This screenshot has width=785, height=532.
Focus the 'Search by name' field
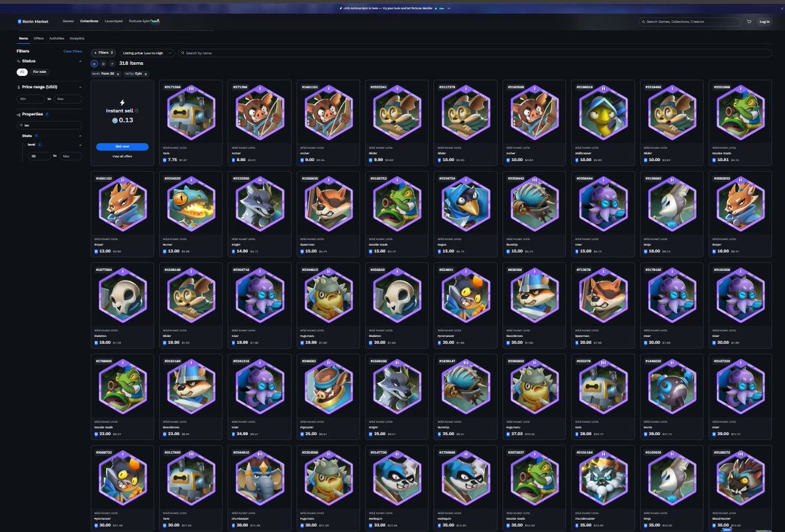(x=476, y=52)
